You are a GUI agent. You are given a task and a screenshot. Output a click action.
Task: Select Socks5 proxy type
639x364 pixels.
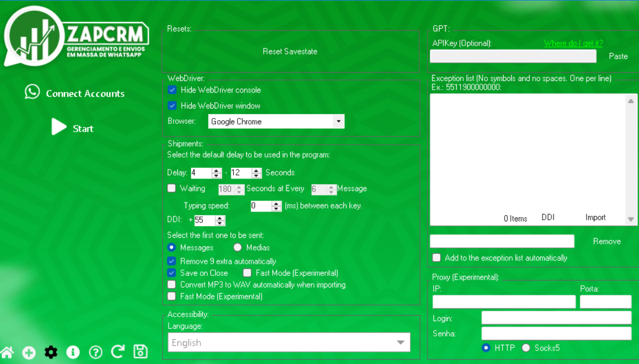526,348
